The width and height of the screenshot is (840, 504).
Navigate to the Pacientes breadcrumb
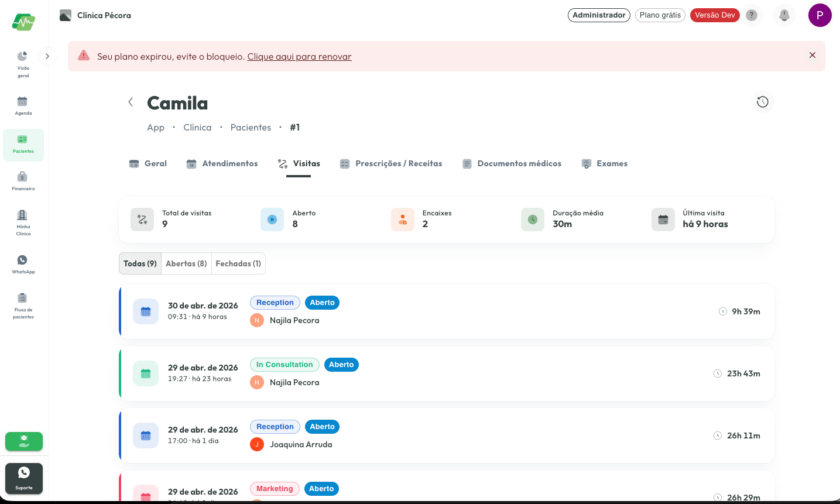pyautogui.click(x=251, y=128)
